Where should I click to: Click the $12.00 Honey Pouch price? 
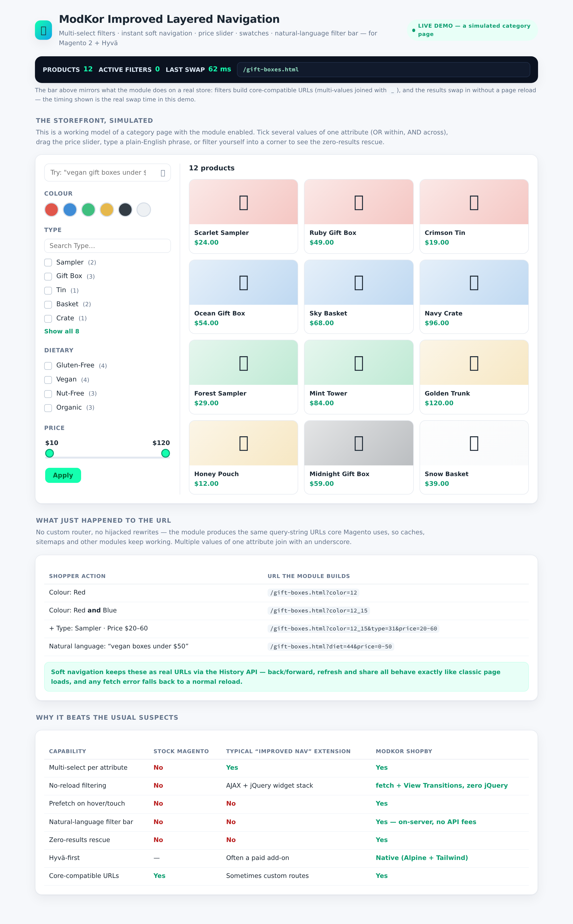206,484
